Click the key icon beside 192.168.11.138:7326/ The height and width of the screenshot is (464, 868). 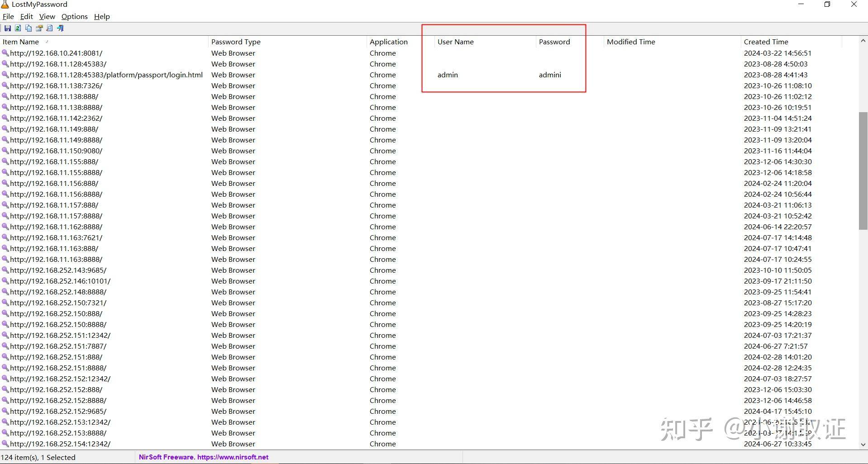[5, 85]
